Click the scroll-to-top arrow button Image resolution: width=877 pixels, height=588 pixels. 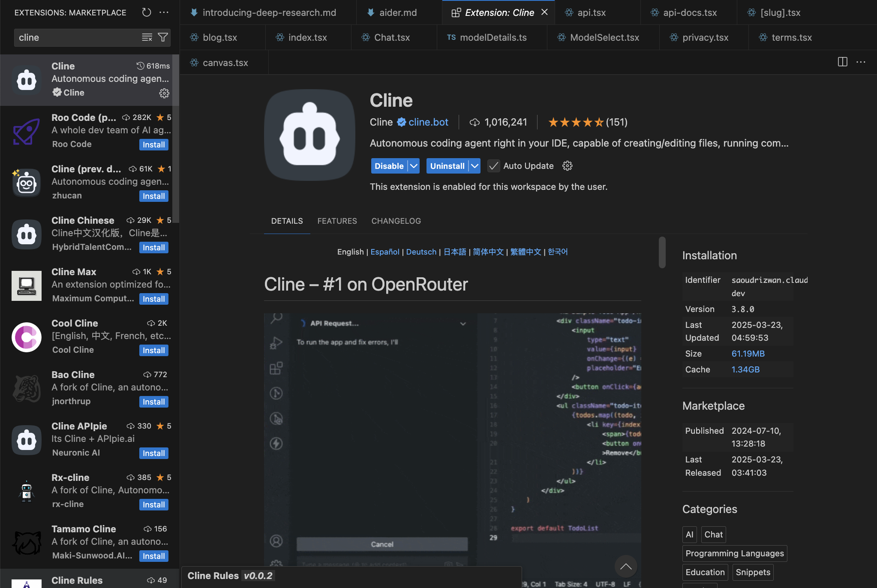(626, 567)
